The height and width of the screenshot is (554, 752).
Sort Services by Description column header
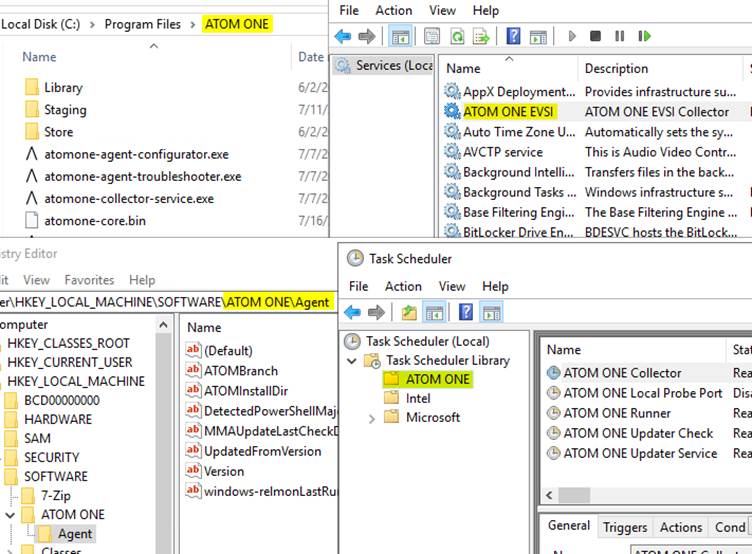pyautogui.click(x=616, y=69)
